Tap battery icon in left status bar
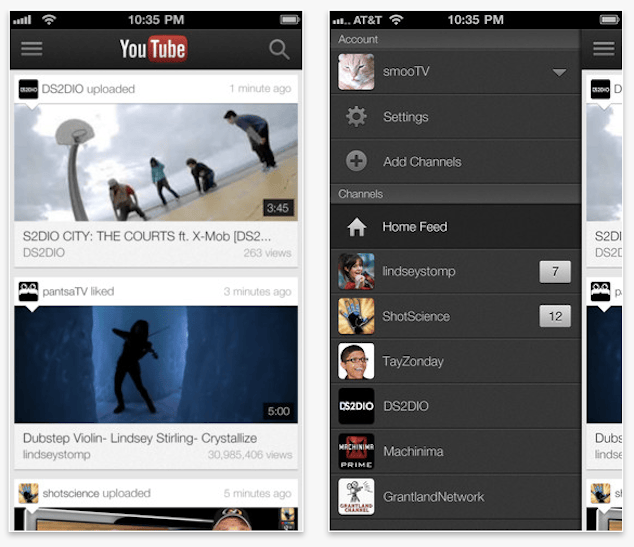This screenshot has height=547, width=634. [x=290, y=19]
